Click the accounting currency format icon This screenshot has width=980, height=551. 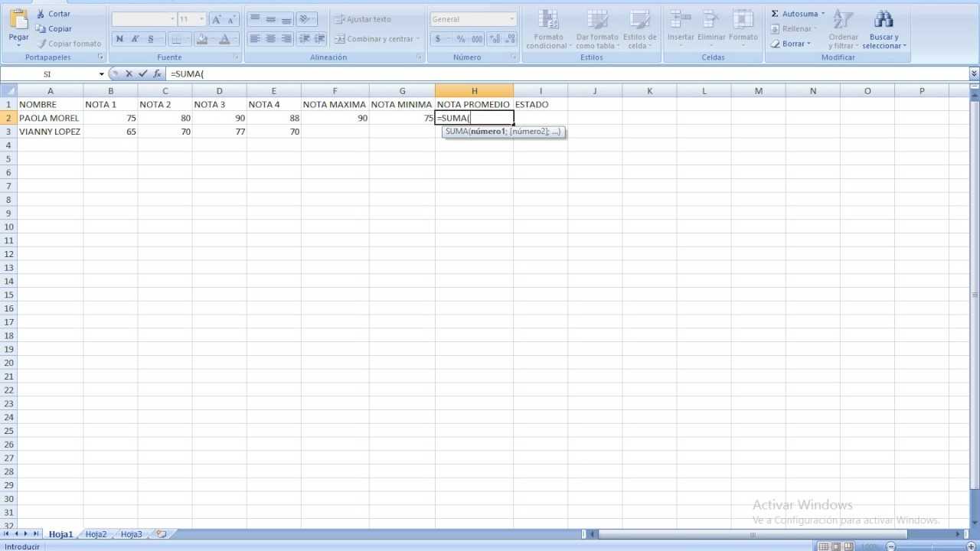tap(437, 39)
